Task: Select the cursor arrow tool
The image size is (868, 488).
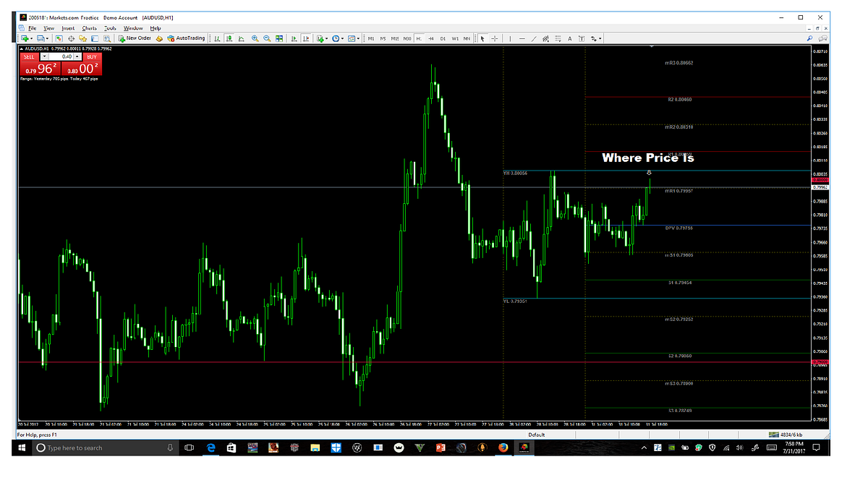Action: click(482, 38)
